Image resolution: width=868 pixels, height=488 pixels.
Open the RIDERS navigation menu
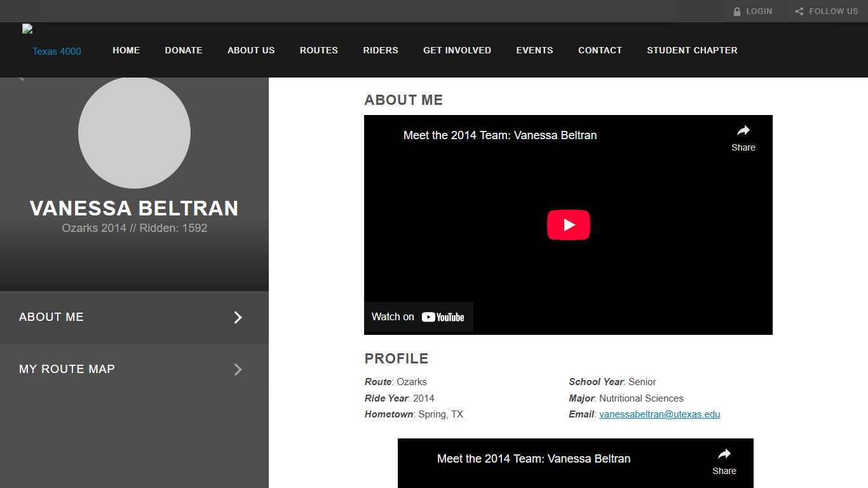381,50
